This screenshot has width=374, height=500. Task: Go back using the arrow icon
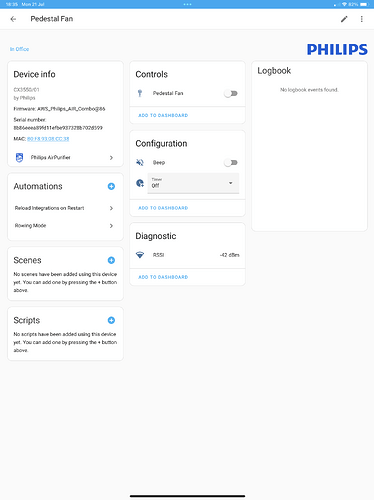[13, 19]
